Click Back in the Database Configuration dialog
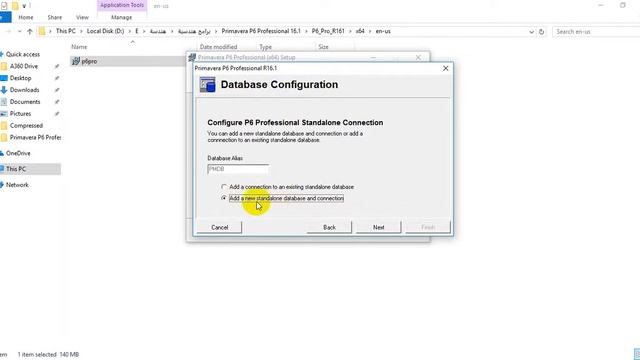The width and height of the screenshot is (640, 360). [x=329, y=227]
